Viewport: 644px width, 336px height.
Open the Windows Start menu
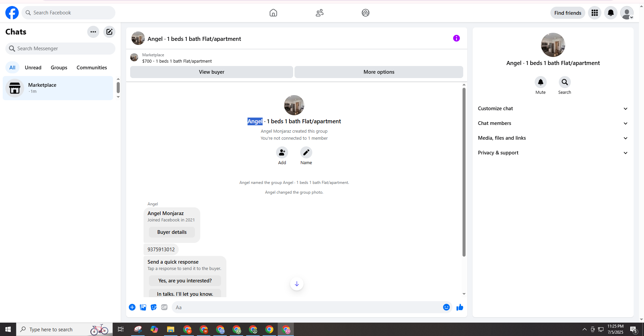[x=8, y=329]
